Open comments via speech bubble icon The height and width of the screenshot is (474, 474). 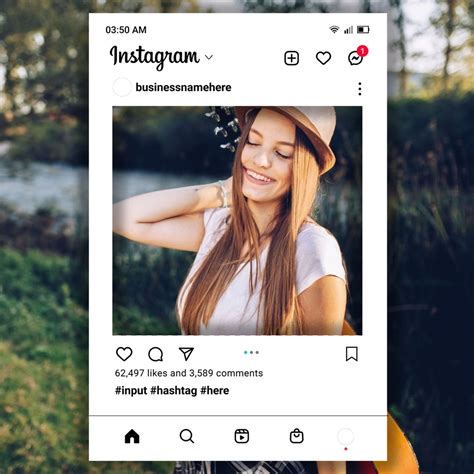coord(155,354)
